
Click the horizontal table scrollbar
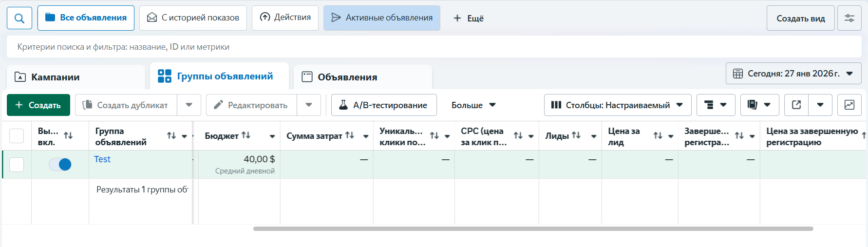(532, 228)
